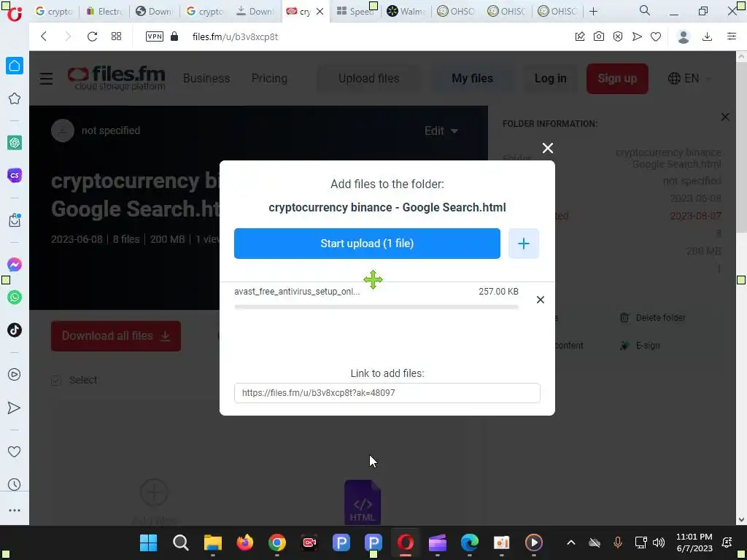Screen dimensions: 747x560
Task: Add more files with the plus button
Action: coord(524,244)
